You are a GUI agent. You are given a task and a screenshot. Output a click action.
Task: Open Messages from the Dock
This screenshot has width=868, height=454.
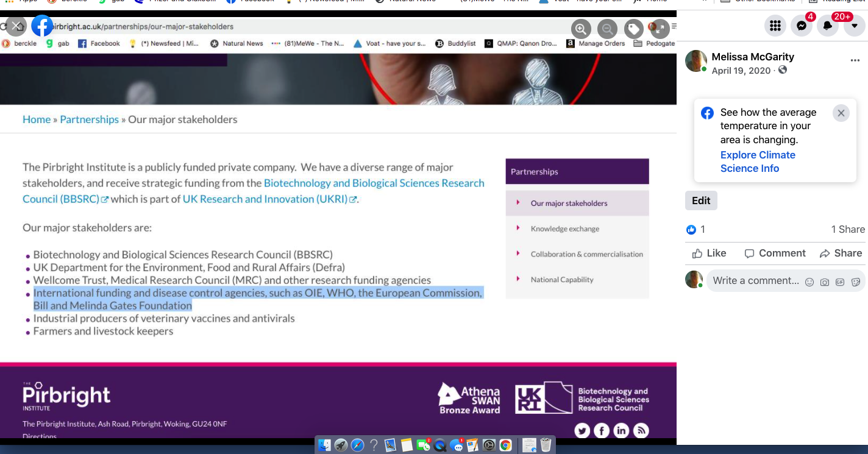pos(456,445)
